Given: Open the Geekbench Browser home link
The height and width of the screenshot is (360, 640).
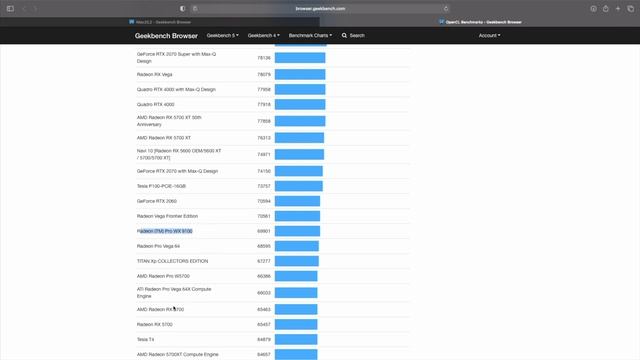Looking at the screenshot, I should [x=166, y=36].
